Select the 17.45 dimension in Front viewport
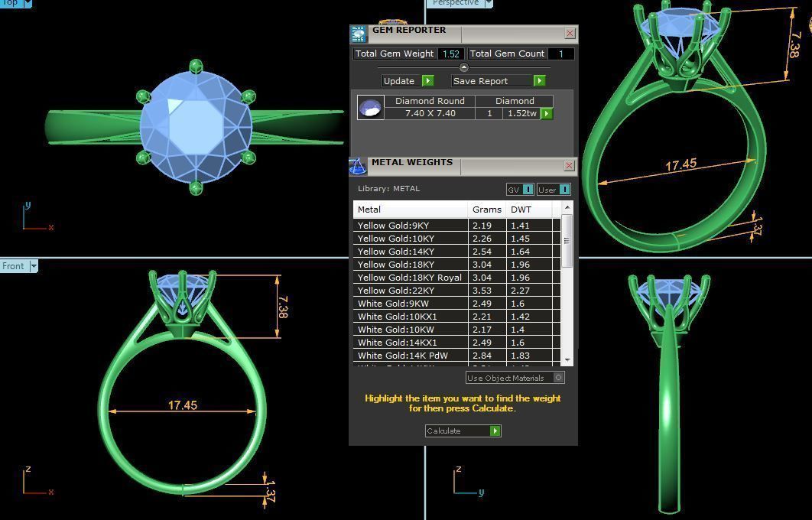This screenshot has height=520, width=812. (x=182, y=405)
